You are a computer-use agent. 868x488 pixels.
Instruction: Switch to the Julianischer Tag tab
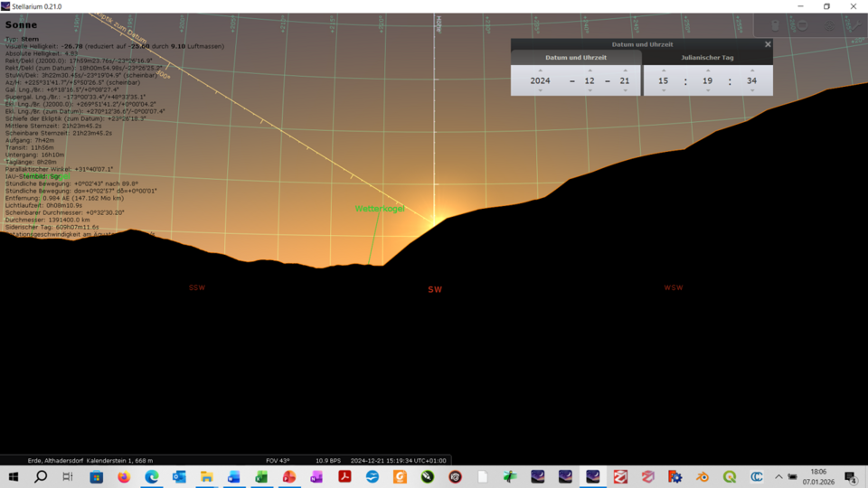tap(707, 58)
